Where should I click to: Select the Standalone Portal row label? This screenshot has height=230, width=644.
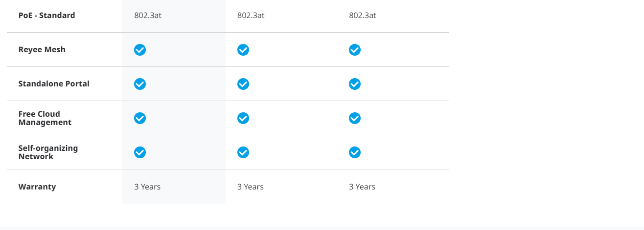coord(54,84)
